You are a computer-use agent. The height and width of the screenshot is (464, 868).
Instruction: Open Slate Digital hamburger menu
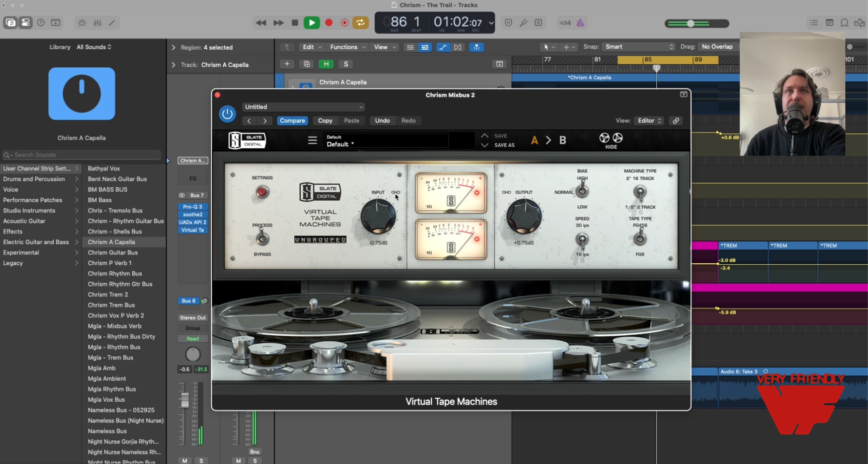coord(312,140)
